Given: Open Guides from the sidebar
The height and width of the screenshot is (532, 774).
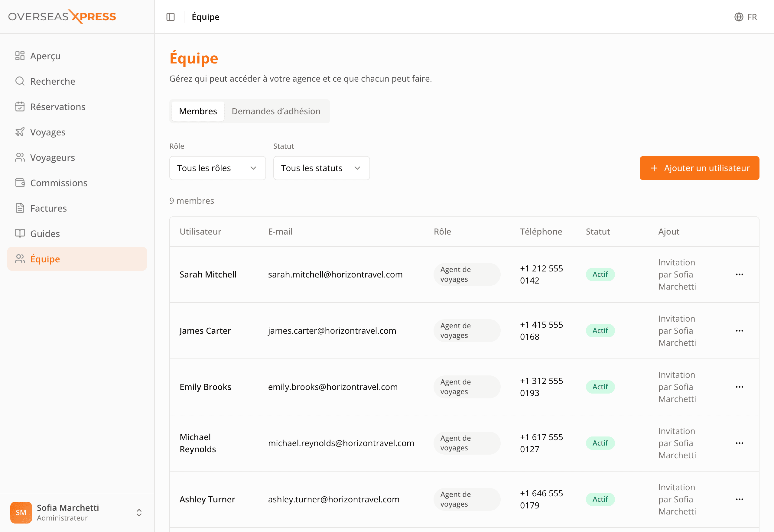Looking at the screenshot, I should tap(77, 234).
